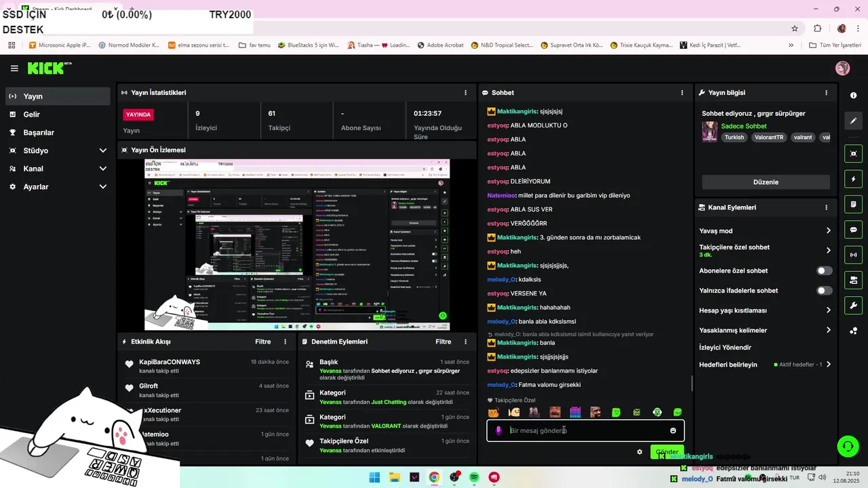The height and width of the screenshot is (488, 868).
Task: Click the Düzenle button
Action: (x=766, y=182)
